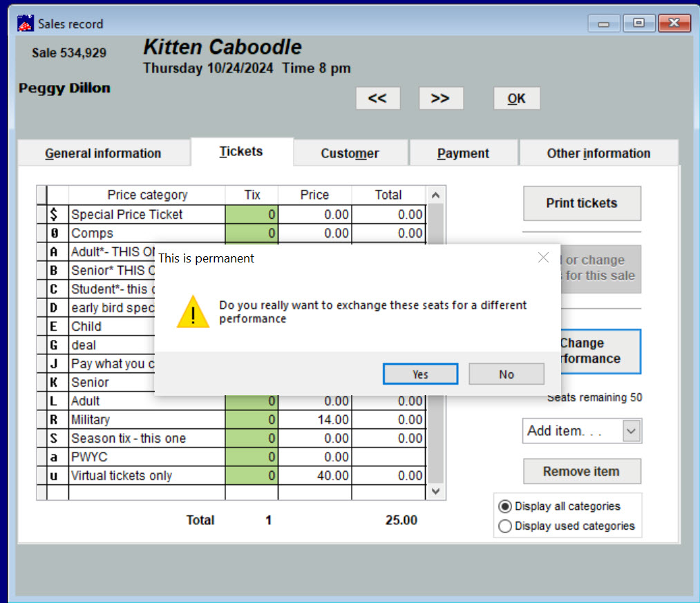This screenshot has height=603, width=700.
Task: Go to the previous sale record
Action: pos(378,98)
